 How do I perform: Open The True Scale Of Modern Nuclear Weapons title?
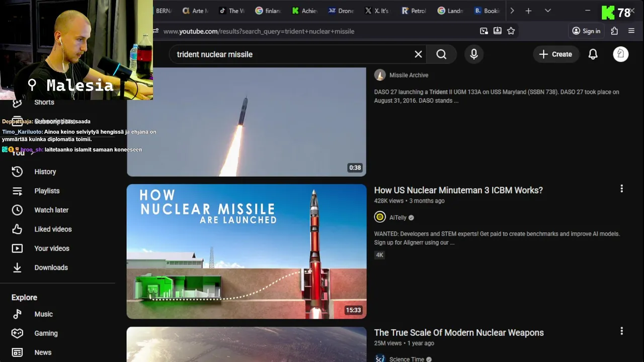click(459, 332)
